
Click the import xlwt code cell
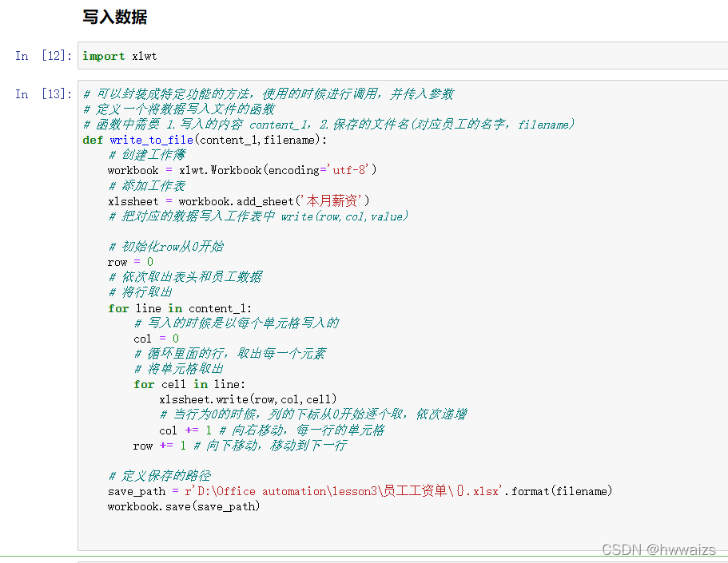pyautogui.click(x=403, y=56)
